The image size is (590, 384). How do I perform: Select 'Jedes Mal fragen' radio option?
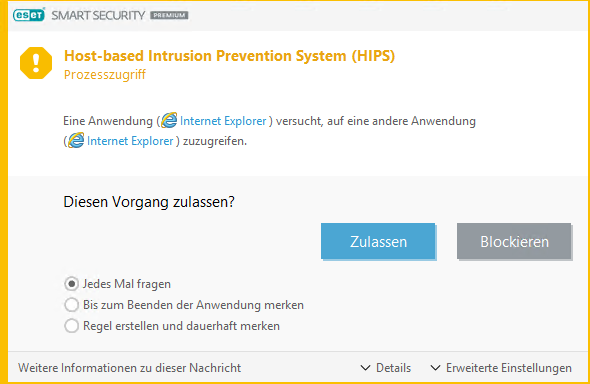point(71,284)
